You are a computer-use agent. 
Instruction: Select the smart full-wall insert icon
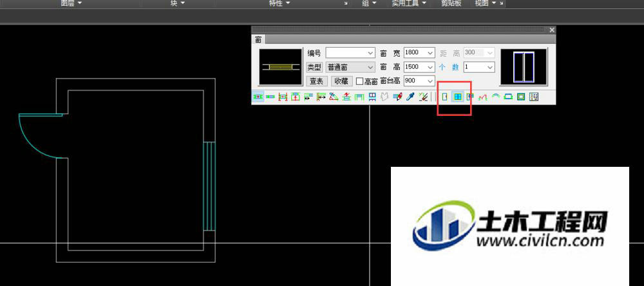[346, 97]
